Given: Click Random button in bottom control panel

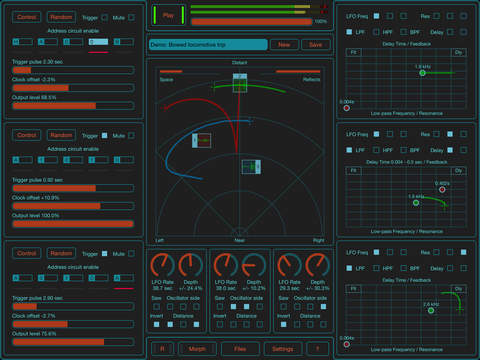Looking at the screenshot, I should point(61,253).
